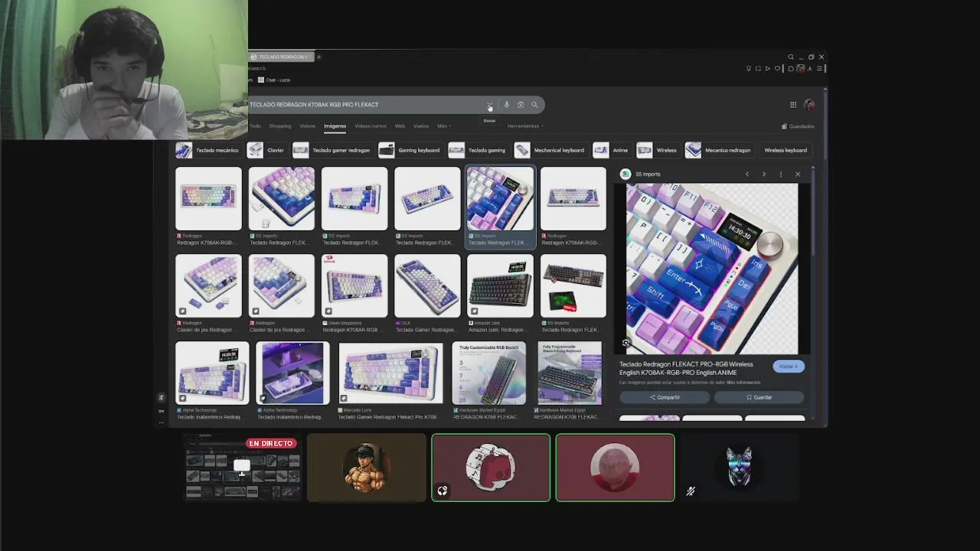Click the SS Imports source logo in the preview
Image resolution: width=980 pixels, height=551 pixels.
[626, 174]
